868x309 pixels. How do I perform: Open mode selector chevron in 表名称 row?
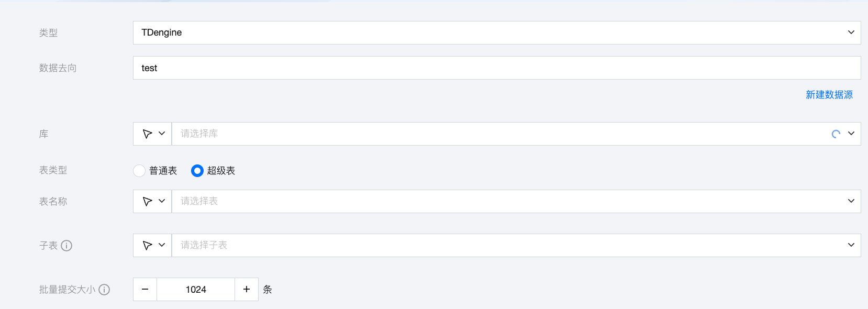point(162,201)
